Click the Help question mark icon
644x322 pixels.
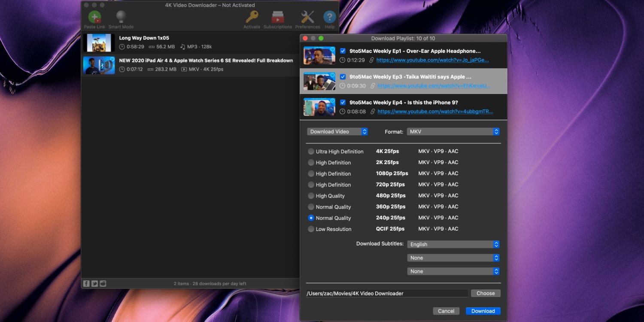329,17
